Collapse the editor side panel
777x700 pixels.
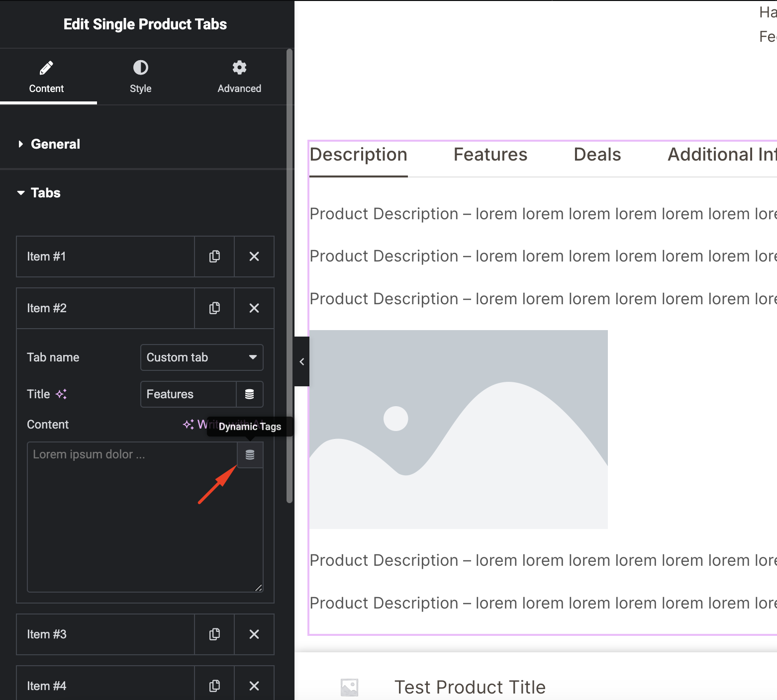tap(301, 361)
